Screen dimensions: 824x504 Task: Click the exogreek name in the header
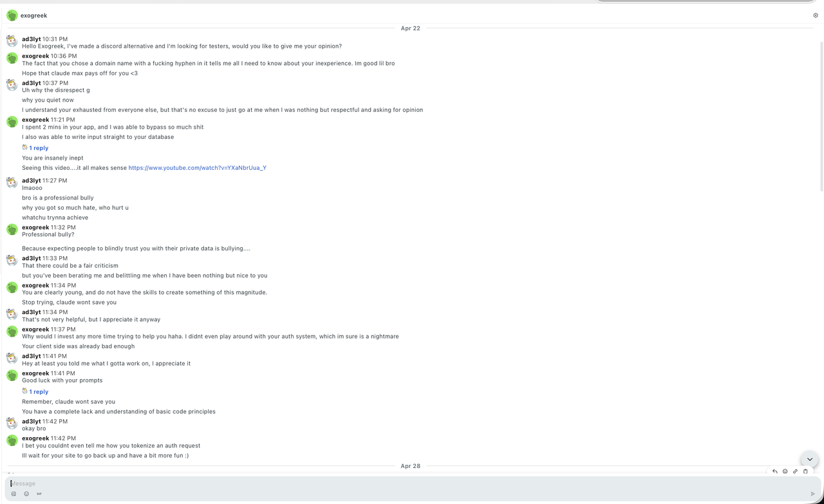pyautogui.click(x=33, y=15)
